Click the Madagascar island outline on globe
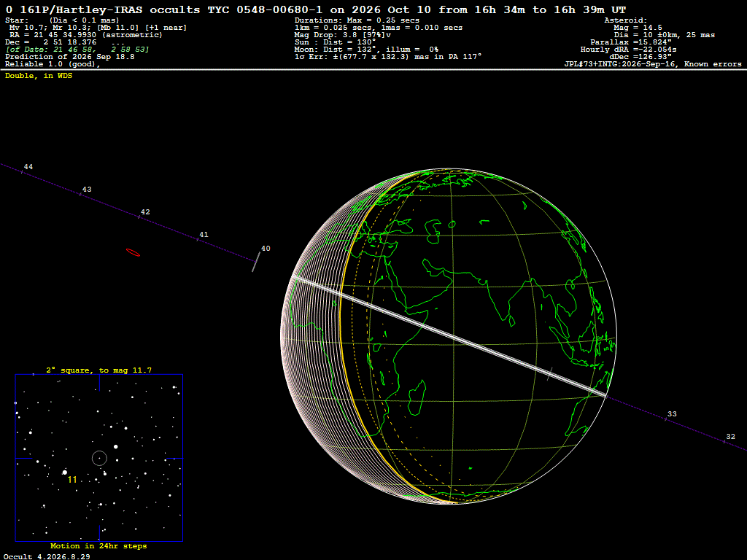747x560 pixels. [417, 397]
